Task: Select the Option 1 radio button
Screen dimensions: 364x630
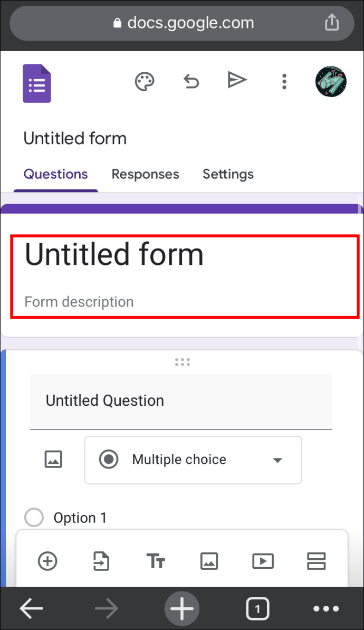Action: (34, 518)
